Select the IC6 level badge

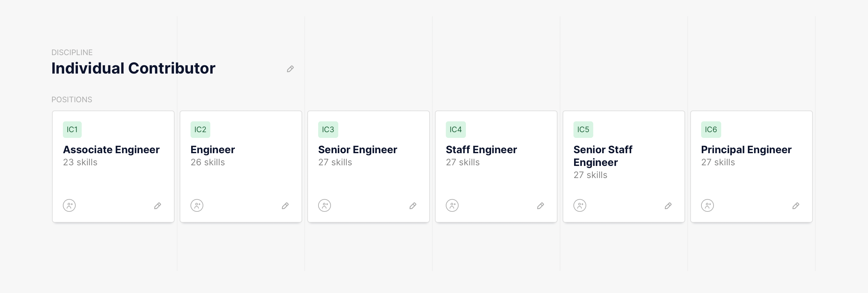[x=711, y=130]
